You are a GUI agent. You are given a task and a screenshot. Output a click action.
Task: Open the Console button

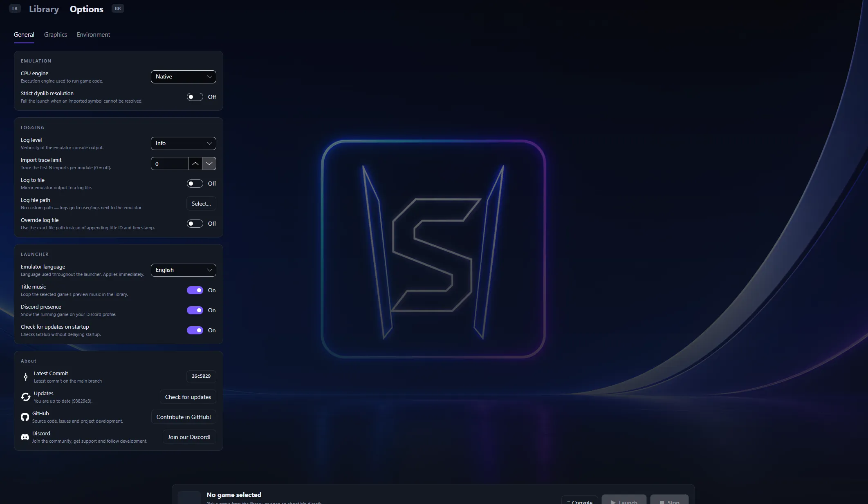pyautogui.click(x=580, y=500)
